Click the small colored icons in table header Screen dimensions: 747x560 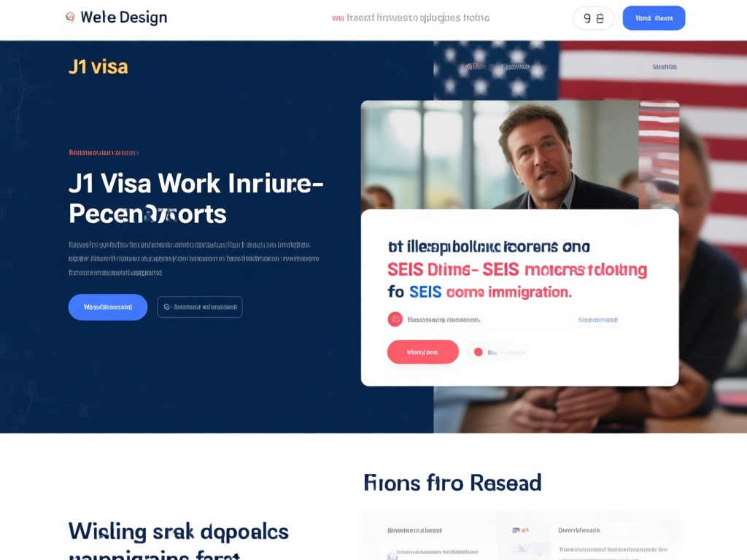click(520, 530)
